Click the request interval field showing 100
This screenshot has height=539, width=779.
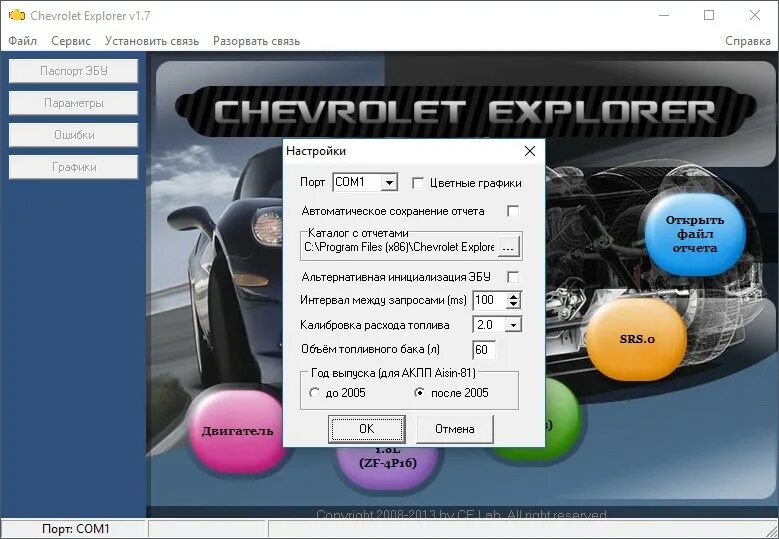pos(489,300)
